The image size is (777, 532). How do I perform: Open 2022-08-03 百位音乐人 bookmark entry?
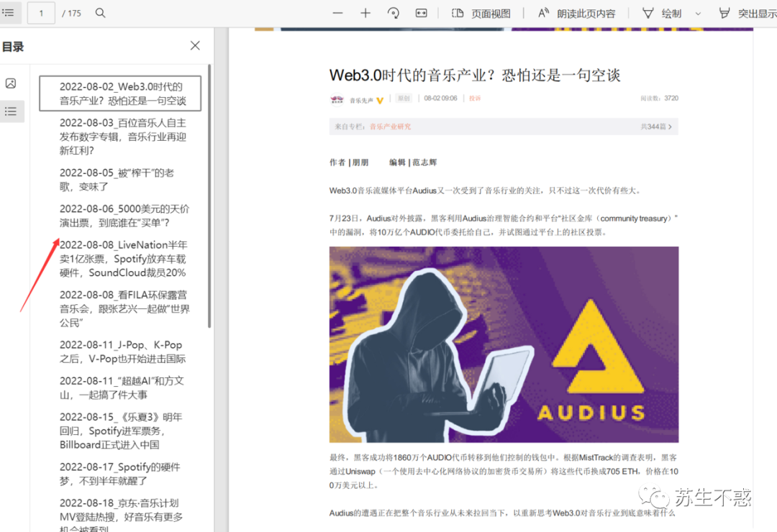(x=123, y=137)
